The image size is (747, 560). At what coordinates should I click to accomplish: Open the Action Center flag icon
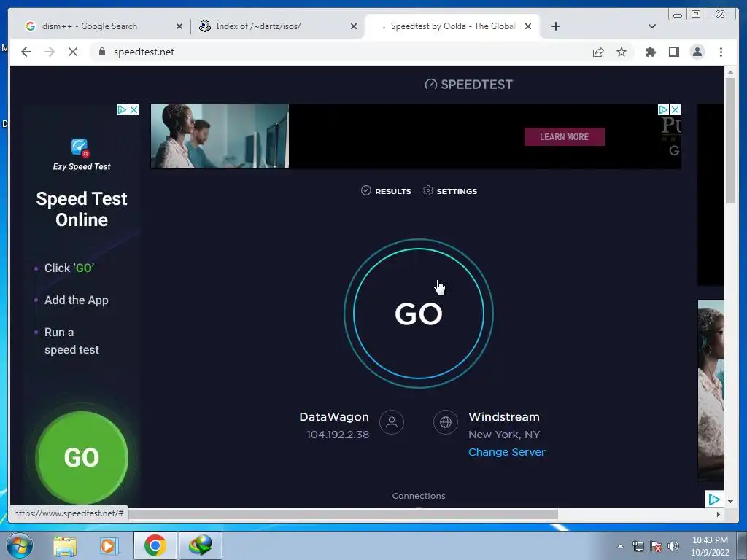tap(656, 546)
